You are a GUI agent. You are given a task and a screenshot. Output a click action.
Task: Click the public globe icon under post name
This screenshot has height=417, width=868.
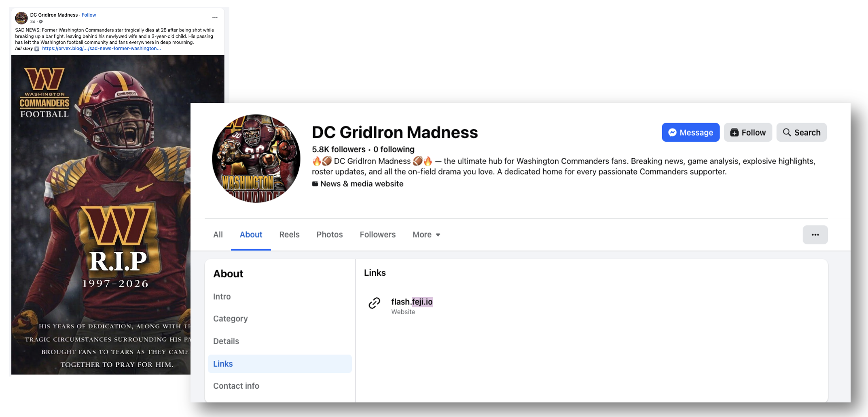(x=41, y=21)
